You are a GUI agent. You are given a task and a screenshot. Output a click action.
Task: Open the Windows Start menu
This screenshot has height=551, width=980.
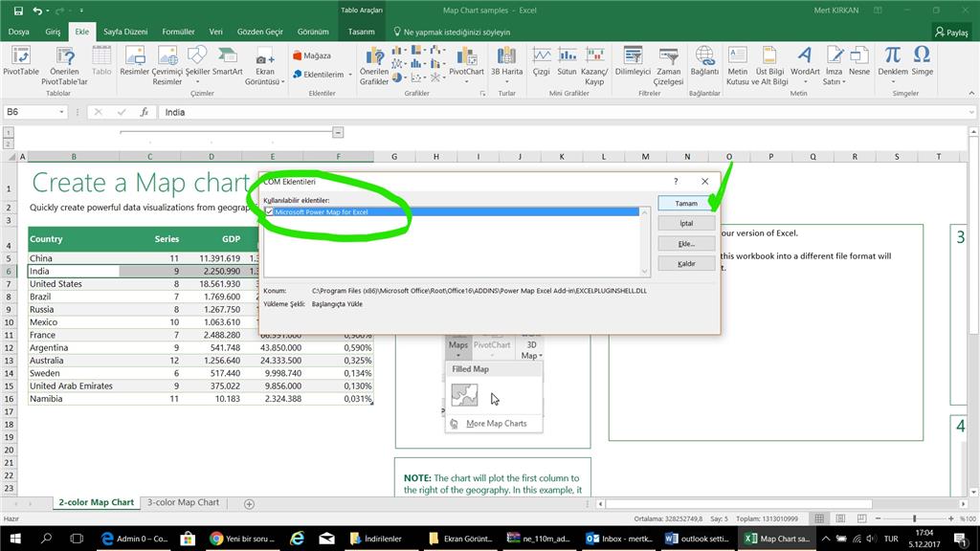tap(15, 538)
